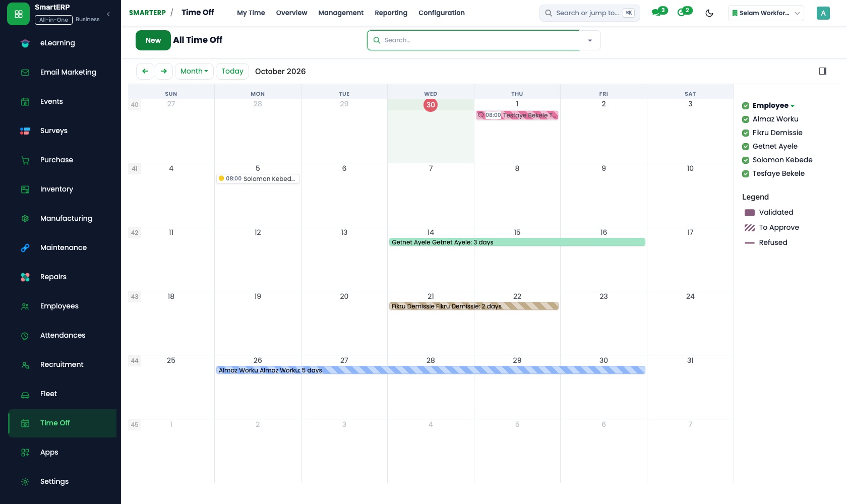Open the Attendances clock icon
The image size is (847, 504).
coord(25,336)
